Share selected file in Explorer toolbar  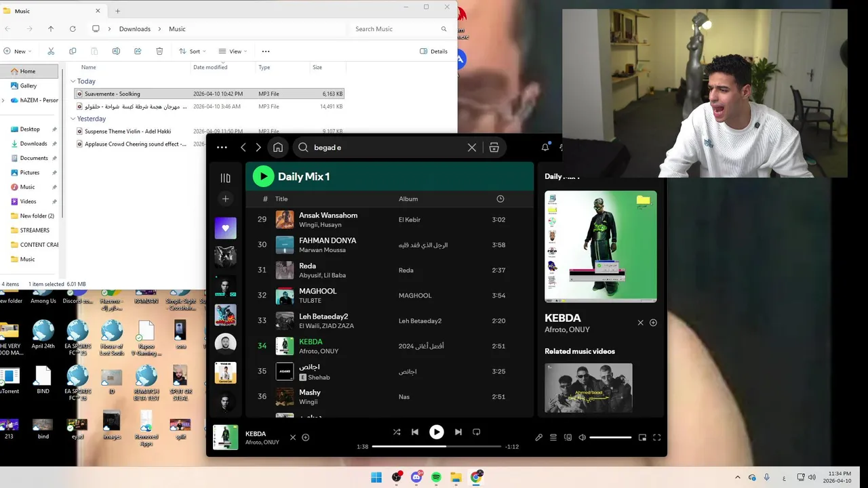[138, 51]
